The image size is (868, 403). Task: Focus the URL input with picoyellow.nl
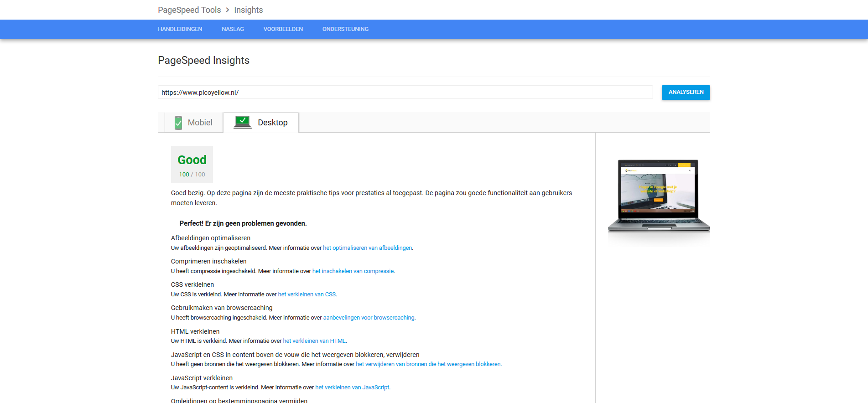tap(405, 93)
